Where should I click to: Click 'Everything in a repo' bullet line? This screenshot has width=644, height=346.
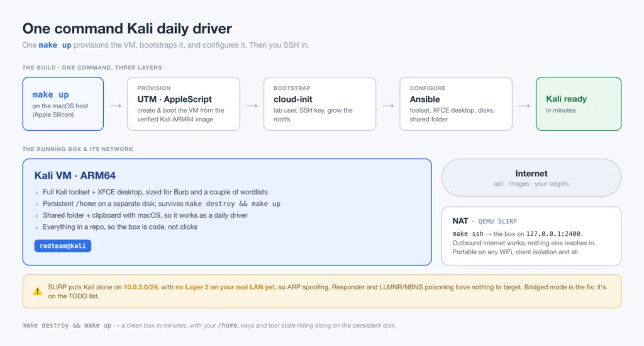[120, 227]
